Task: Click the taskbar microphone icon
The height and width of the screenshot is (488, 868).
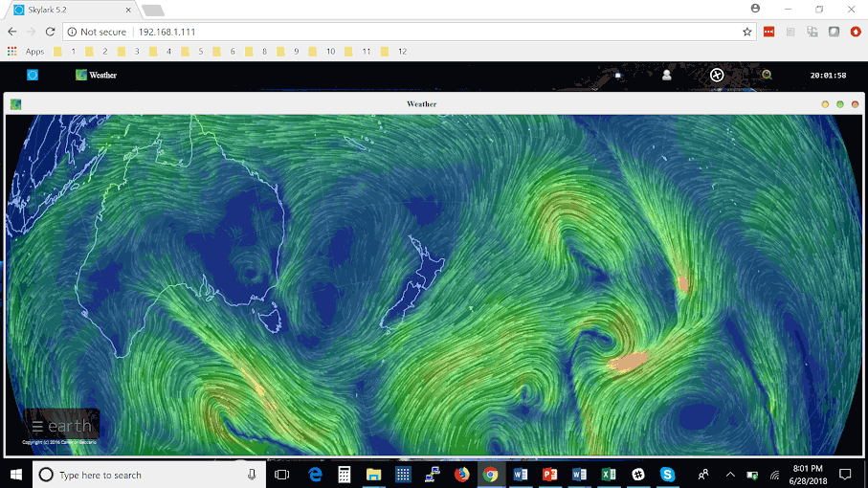Action: 252,475
